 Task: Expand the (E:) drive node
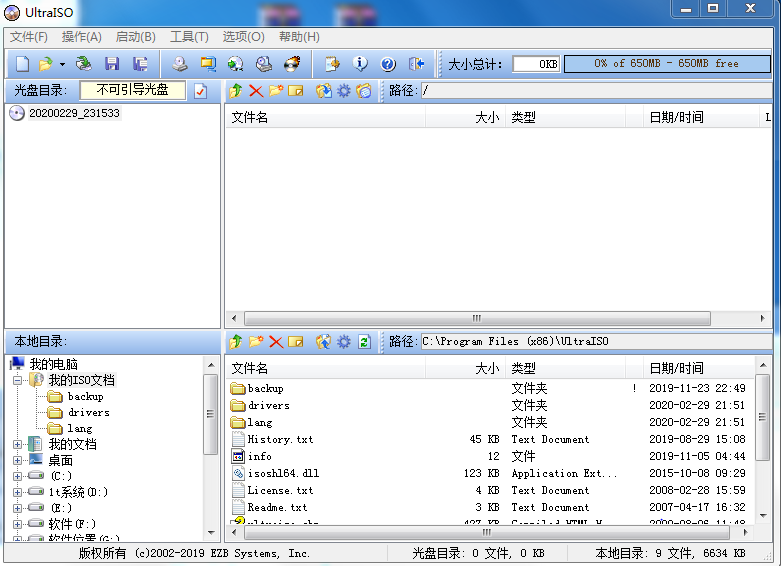[x=17, y=508]
